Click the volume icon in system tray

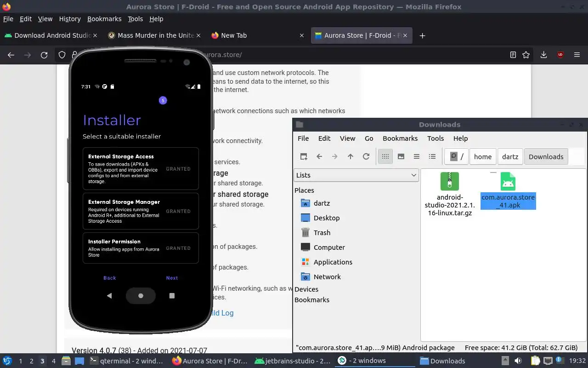(518, 361)
